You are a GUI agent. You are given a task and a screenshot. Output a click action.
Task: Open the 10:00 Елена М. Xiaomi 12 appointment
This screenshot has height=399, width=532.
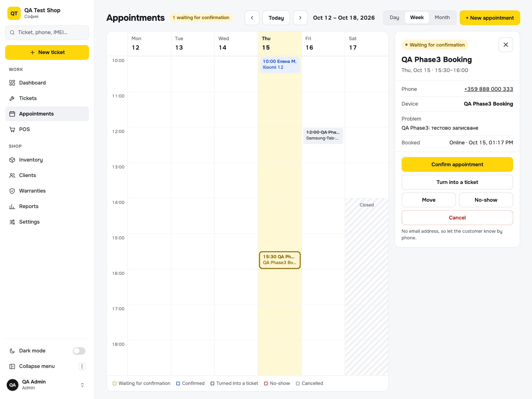point(280,65)
